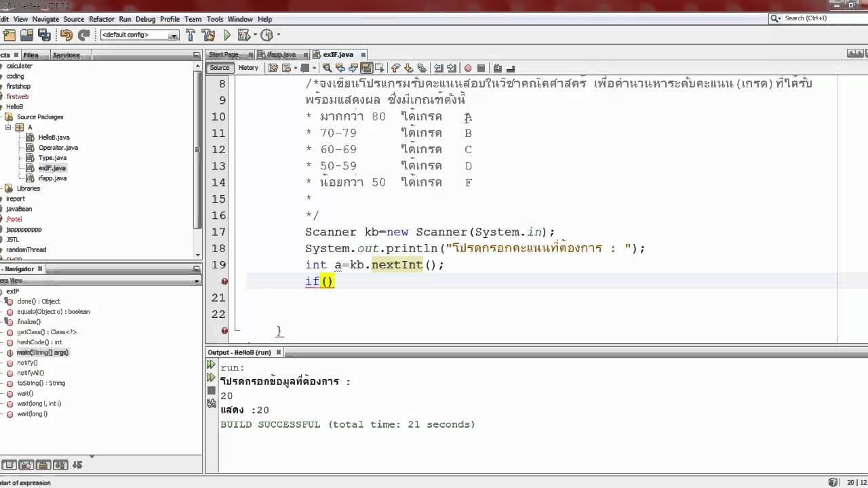Click the Debug Project icon

coord(243,35)
